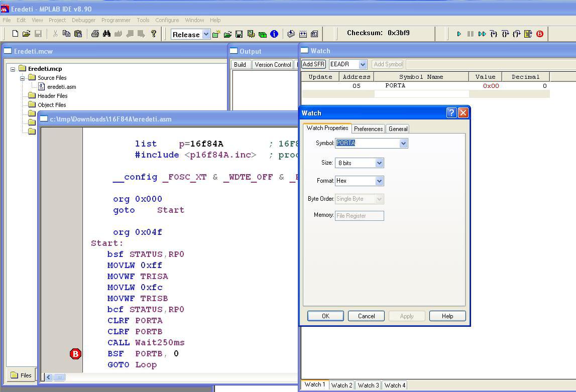The image size is (576, 392).
Task: Click the horizontal scrollbar left arrow in editor
Action: pos(49,377)
